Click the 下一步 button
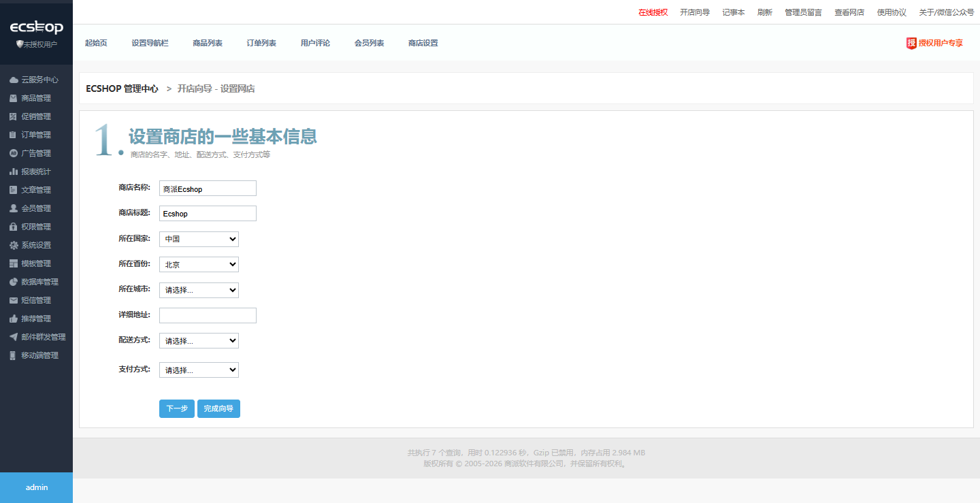 (x=177, y=408)
